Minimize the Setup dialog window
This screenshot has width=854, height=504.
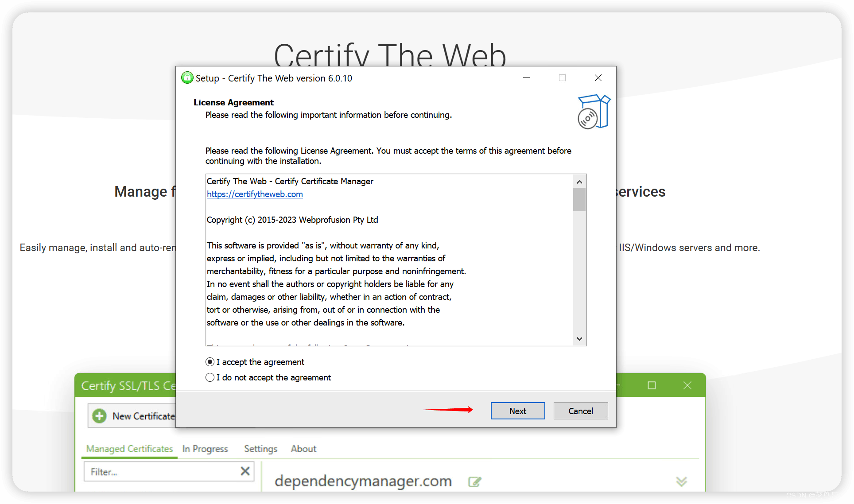tap(526, 78)
